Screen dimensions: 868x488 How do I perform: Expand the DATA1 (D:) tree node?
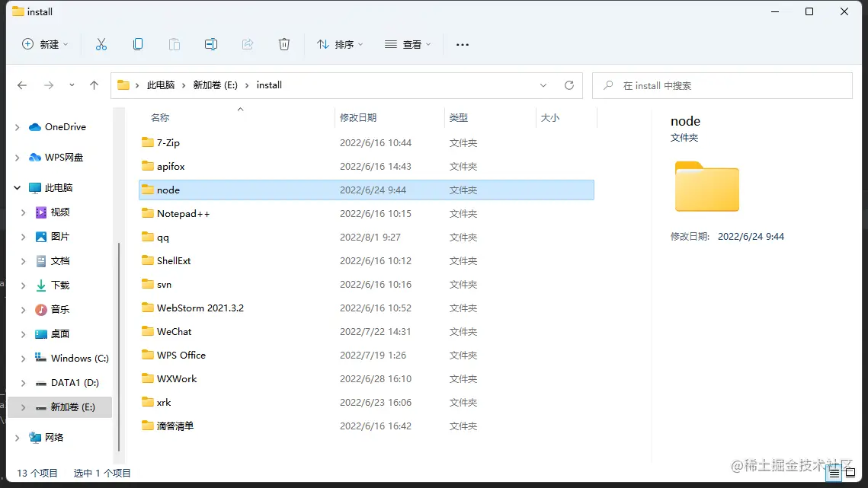(x=24, y=383)
